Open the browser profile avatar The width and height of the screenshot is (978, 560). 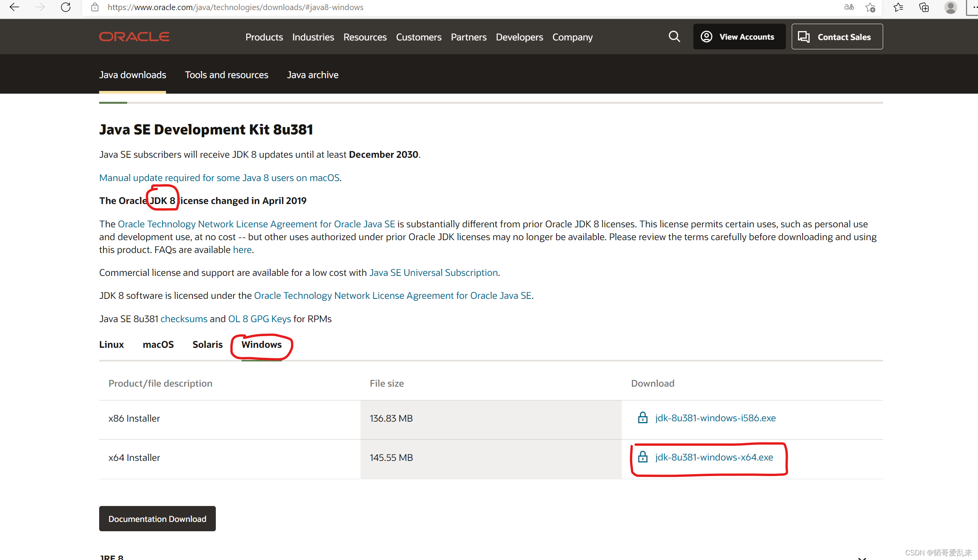[950, 7]
